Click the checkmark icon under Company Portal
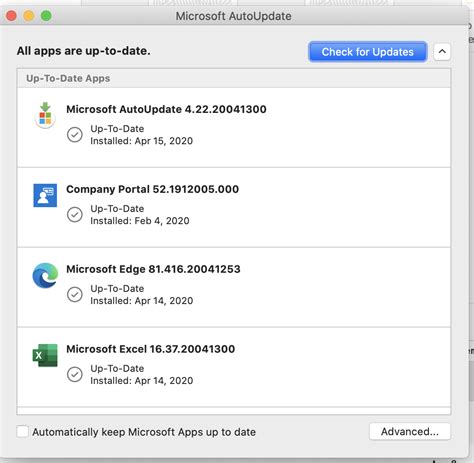 coord(75,215)
